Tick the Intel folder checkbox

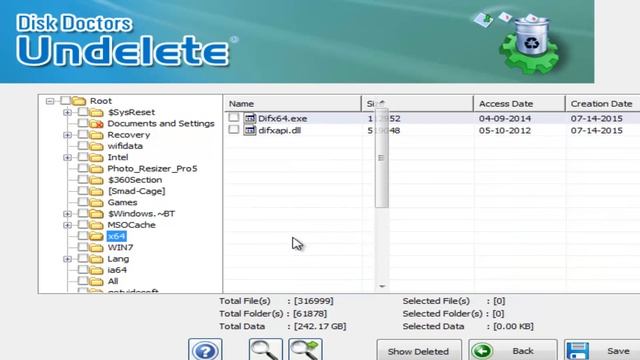(83, 157)
